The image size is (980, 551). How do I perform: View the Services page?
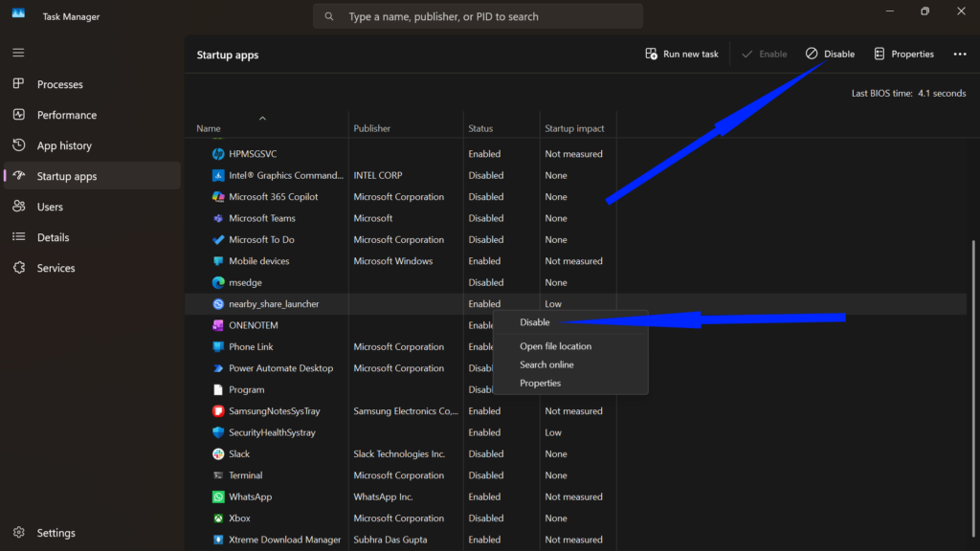click(55, 268)
